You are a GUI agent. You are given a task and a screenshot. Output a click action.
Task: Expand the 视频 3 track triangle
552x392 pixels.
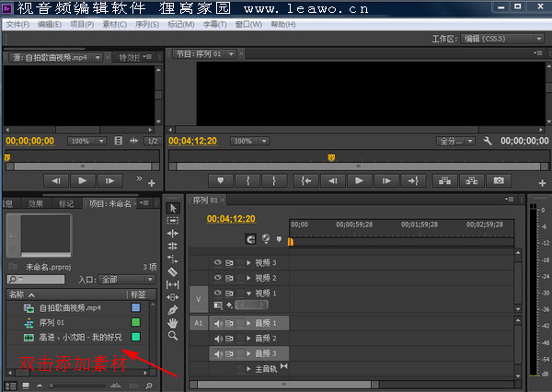[248, 263]
